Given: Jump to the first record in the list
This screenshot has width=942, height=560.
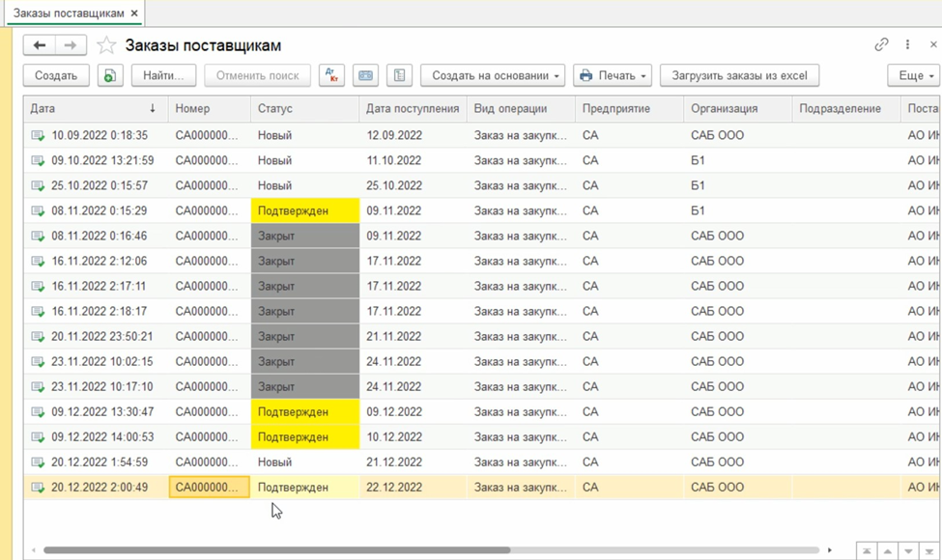Looking at the screenshot, I should click(867, 551).
